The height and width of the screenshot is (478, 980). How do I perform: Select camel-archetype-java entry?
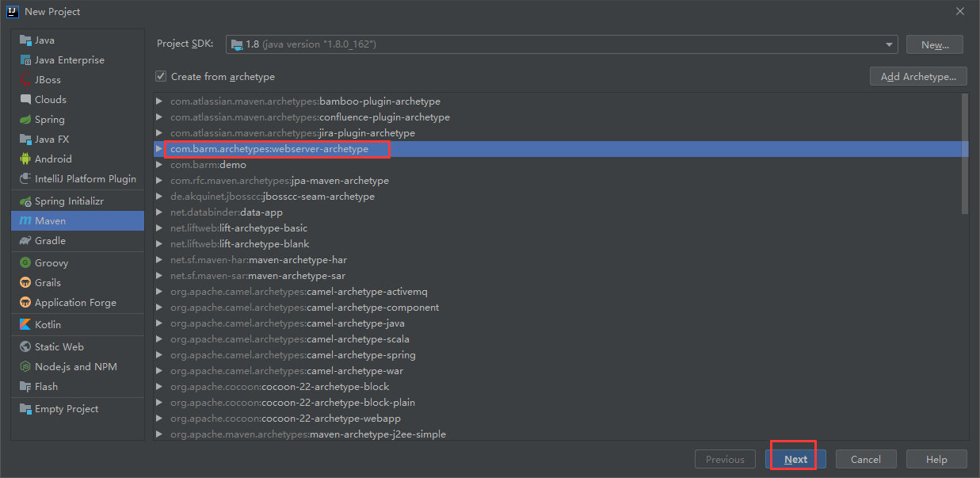[x=561, y=323]
